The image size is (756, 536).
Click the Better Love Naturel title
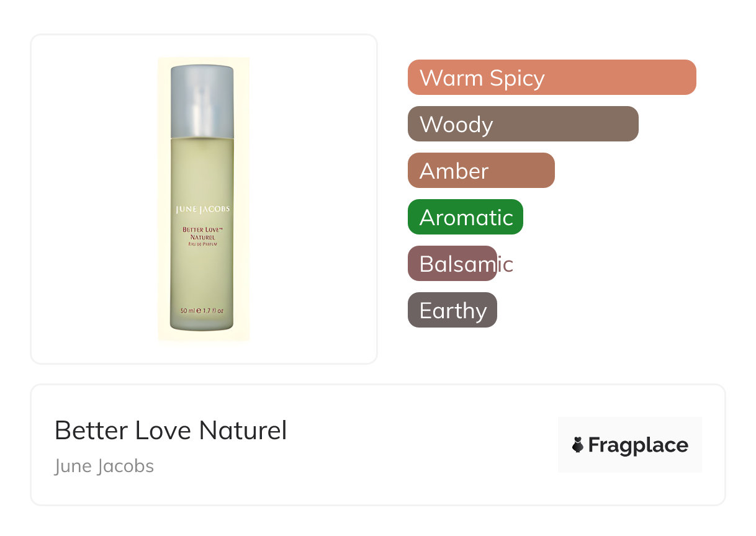click(x=171, y=431)
